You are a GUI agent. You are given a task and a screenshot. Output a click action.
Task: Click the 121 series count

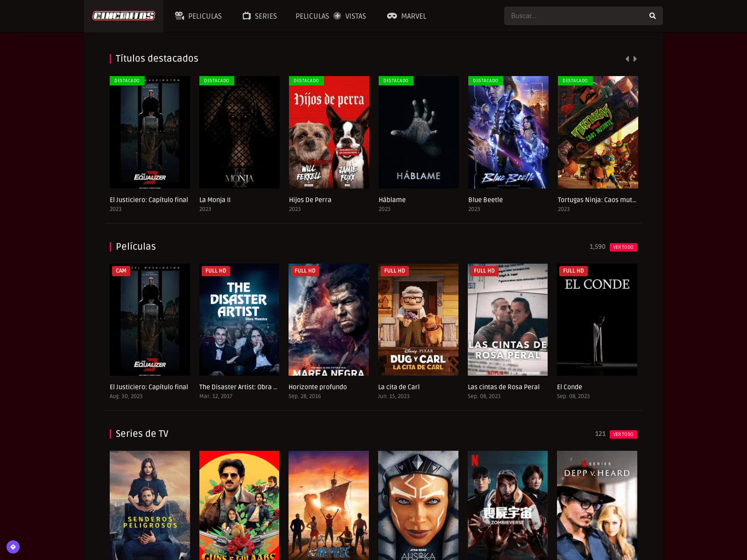point(600,434)
